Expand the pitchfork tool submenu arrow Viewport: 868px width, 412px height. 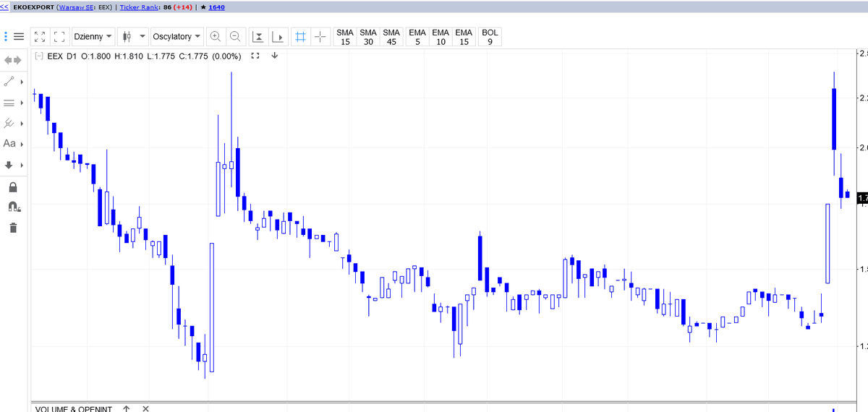[x=22, y=124]
